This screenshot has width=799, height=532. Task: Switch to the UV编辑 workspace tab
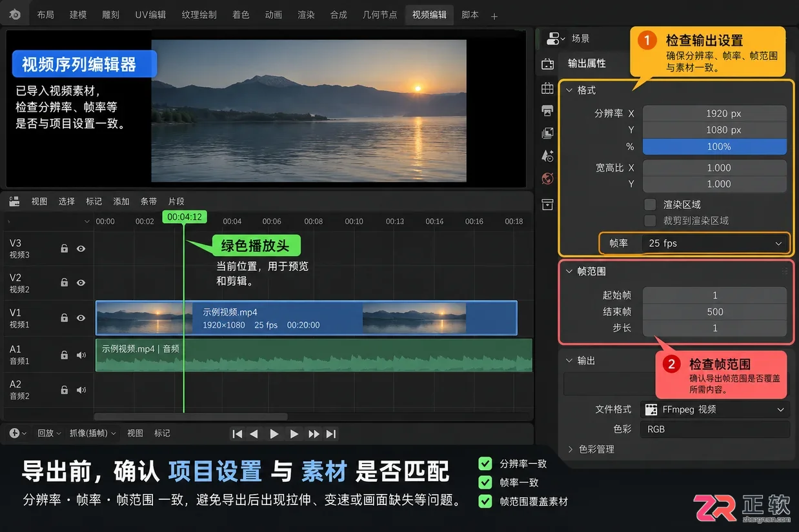tap(150, 14)
